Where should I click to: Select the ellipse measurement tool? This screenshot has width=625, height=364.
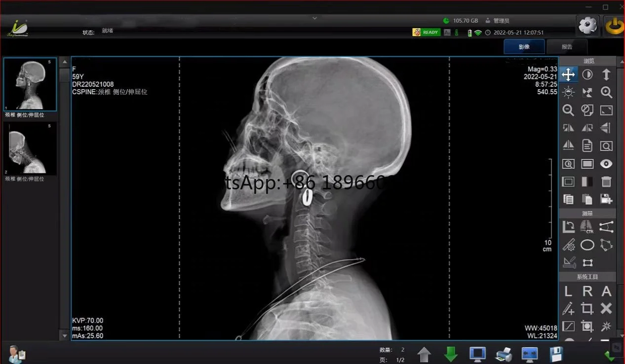pyautogui.click(x=587, y=245)
